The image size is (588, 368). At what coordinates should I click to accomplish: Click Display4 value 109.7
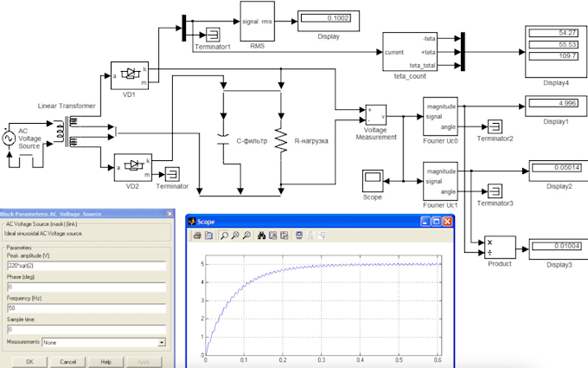click(553, 56)
